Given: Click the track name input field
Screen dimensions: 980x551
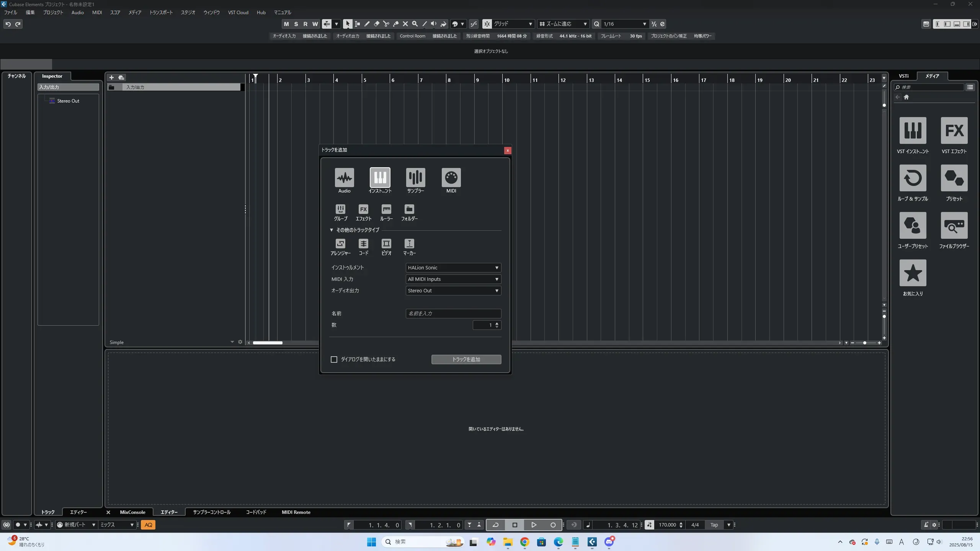Looking at the screenshot, I should click(453, 314).
